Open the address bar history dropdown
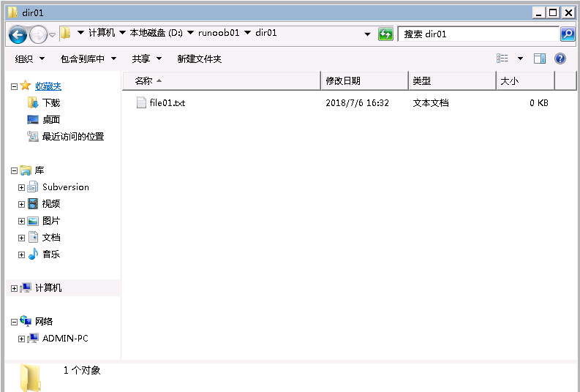 (x=367, y=34)
